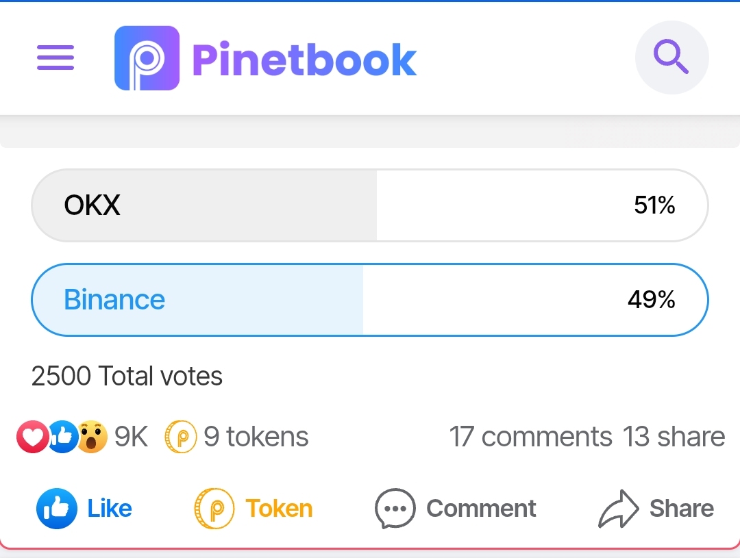The height and width of the screenshot is (560, 740).
Task: Vote for the OKX poll option
Action: (369, 205)
